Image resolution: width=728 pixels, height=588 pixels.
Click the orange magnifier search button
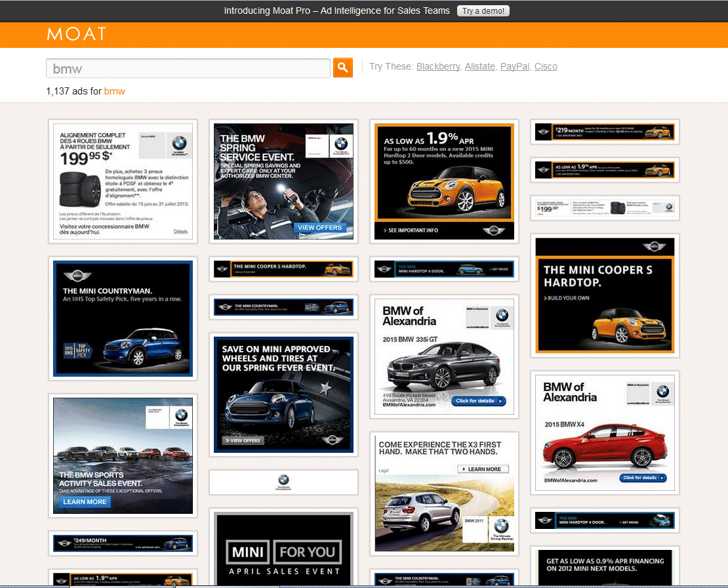tap(342, 68)
